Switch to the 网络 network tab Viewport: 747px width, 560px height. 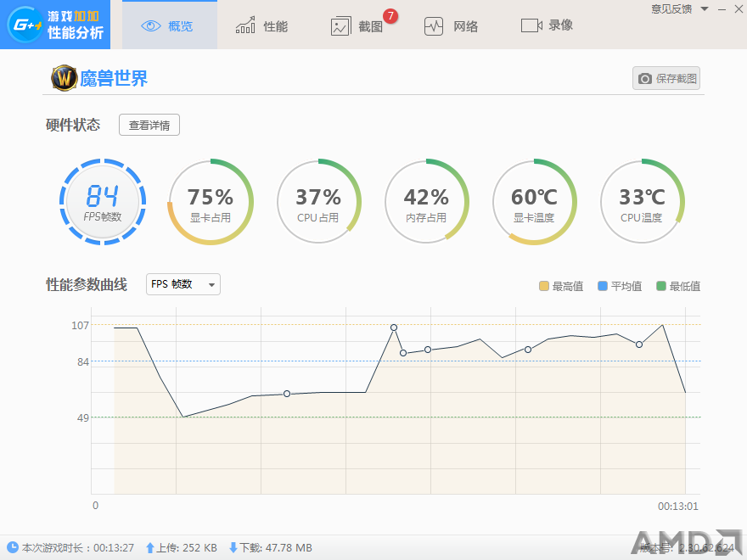451,25
